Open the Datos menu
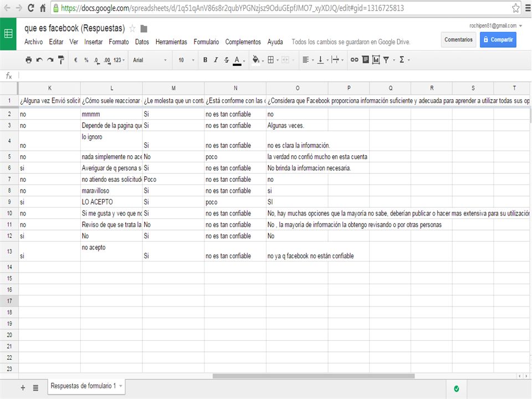 142,42
